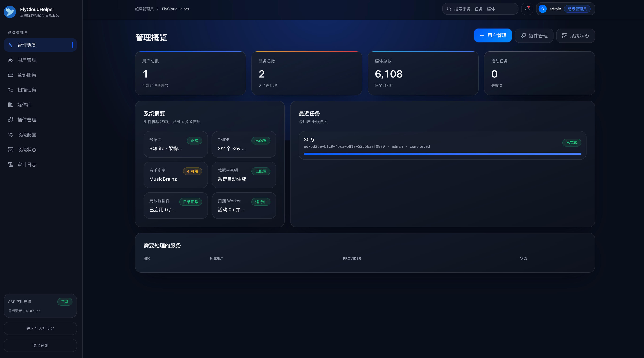644x358 pixels.
Task: Click the PROVIDER column header
Action: coord(352,258)
